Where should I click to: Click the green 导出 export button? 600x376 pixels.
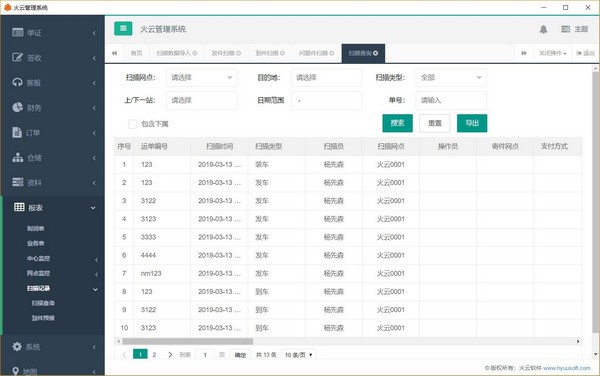coord(472,123)
